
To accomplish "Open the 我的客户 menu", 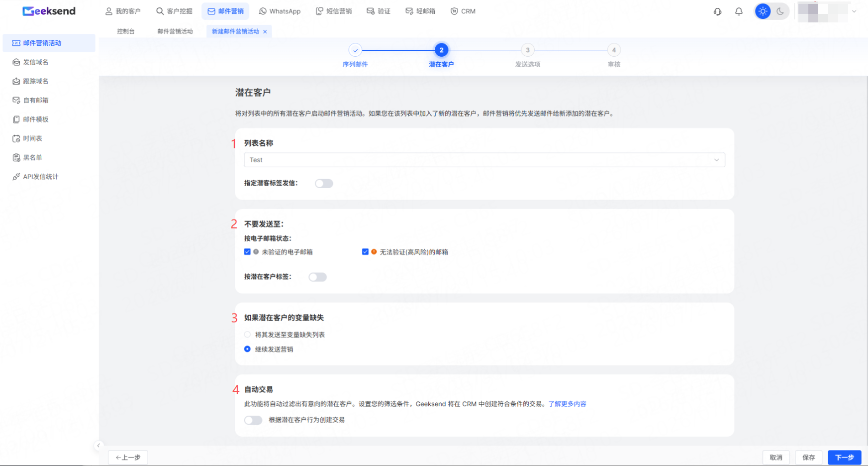I will tap(123, 11).
